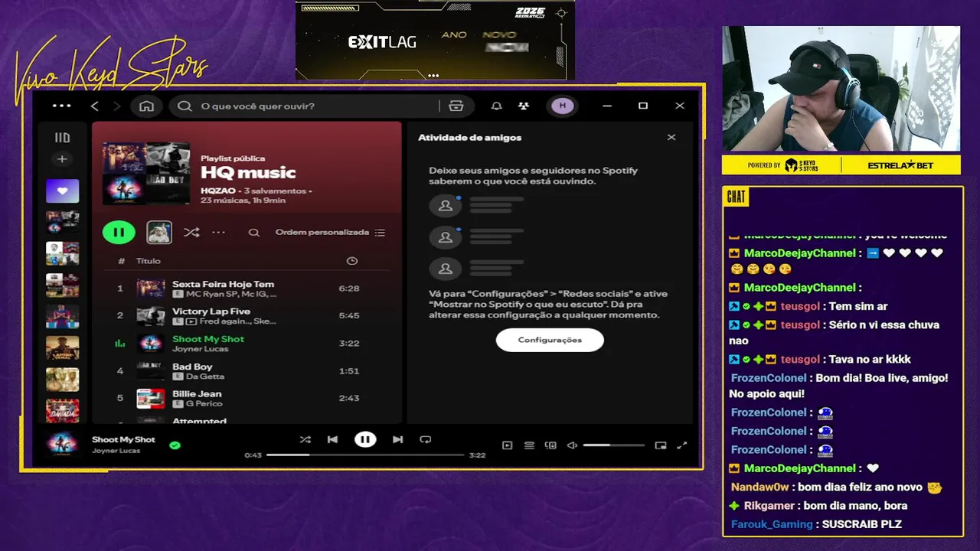This screenshot has width=980, height=551.
Task: Open the 'Danada' playlist tile in sidebar
Action: click(62, 411)
